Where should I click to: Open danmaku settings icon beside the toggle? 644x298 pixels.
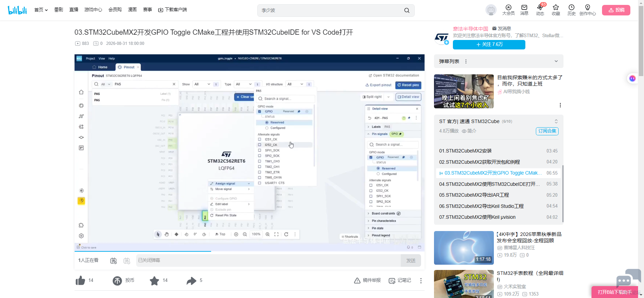(127, 260)
